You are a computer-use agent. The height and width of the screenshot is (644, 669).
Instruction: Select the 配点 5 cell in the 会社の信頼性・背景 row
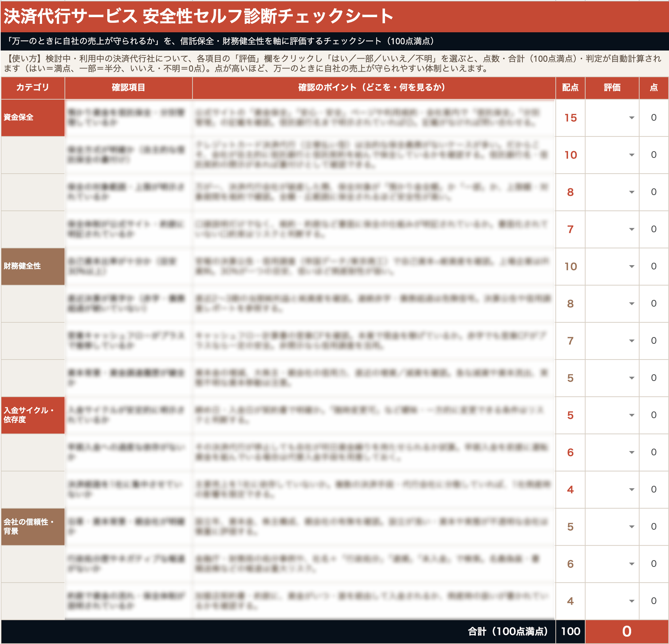click(570, 527)
